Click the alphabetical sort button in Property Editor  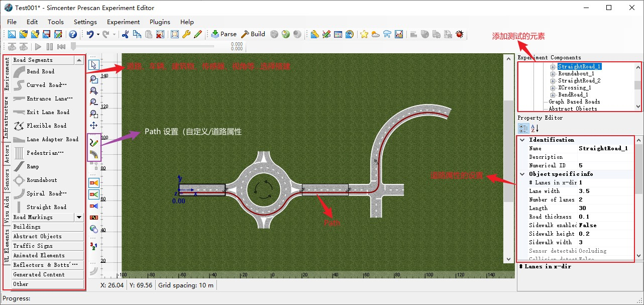pos(534,128)
